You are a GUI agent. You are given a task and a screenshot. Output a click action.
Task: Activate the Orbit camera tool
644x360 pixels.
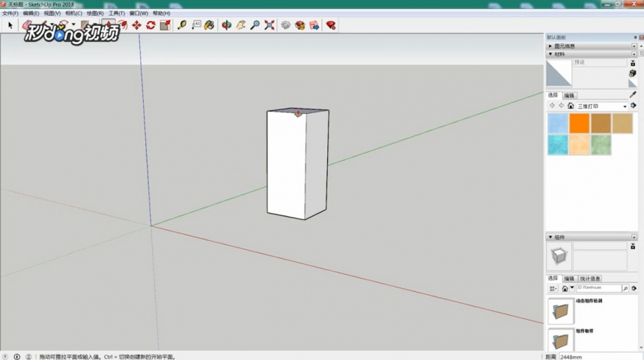click(x=226, y=25)
